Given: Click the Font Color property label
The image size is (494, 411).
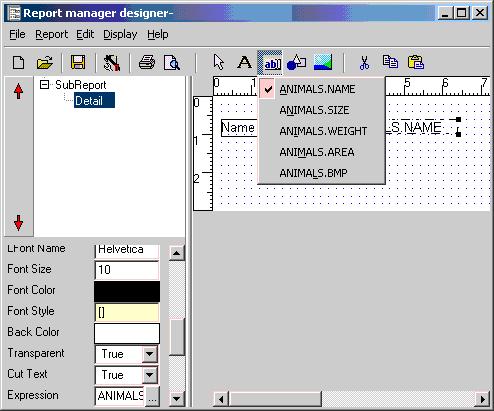Looking at the screenshot, I should (x=31, y=290).
